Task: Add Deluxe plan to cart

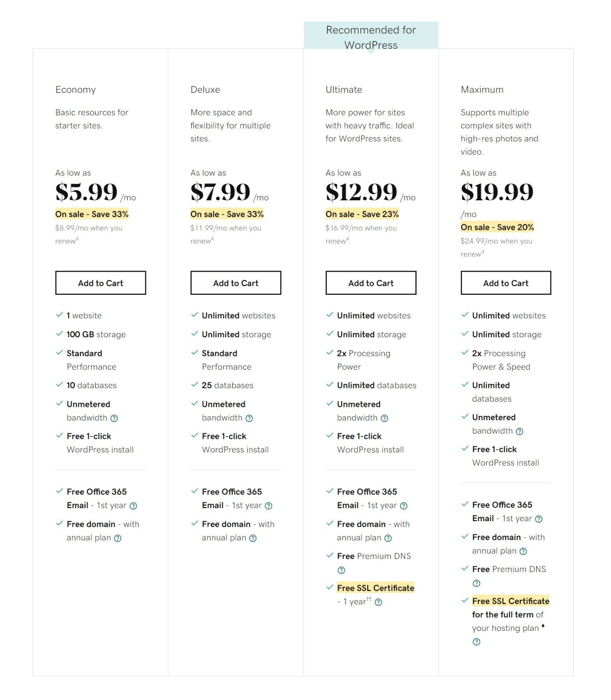Action: 235,283
